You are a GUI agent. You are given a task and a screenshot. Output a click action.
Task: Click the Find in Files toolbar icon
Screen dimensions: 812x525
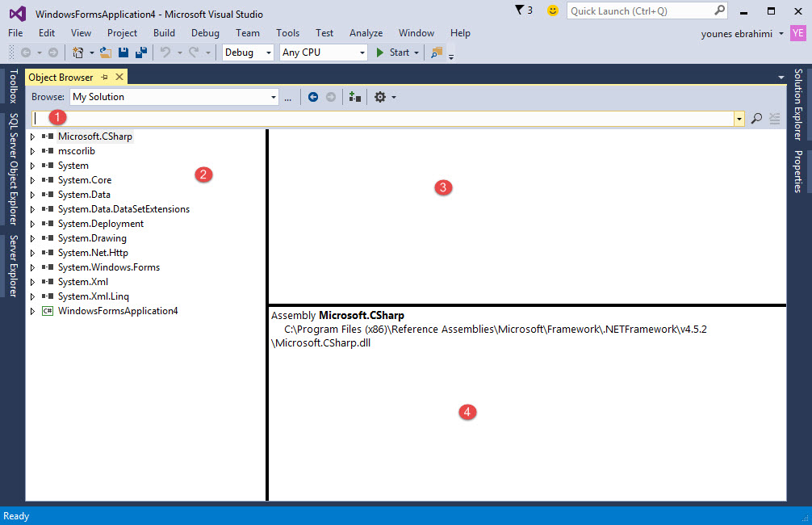coord(437,52)
